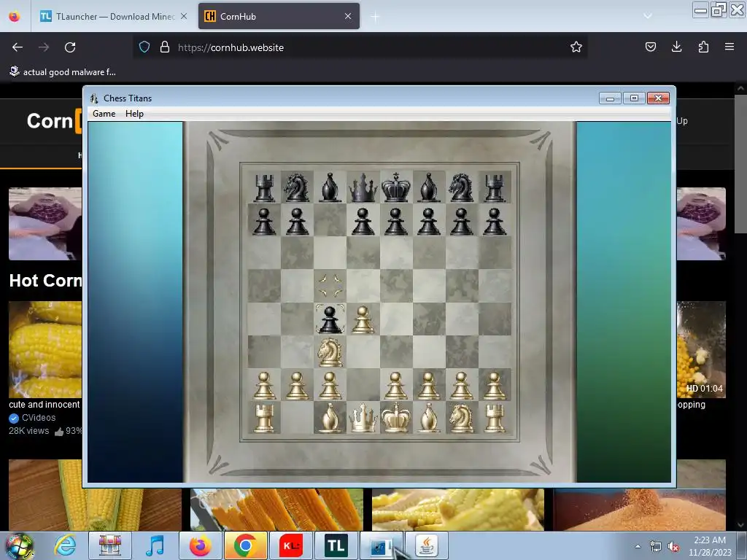Open the music player taskbar icon
The height and width of the screenshot is (560, 747).
155,545
